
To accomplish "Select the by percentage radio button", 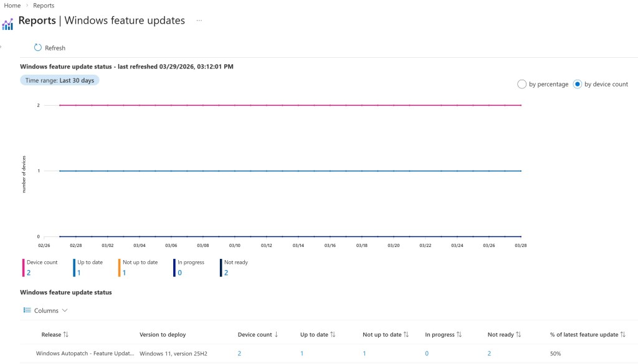I will pyautogui.click(x=522, y=84).
